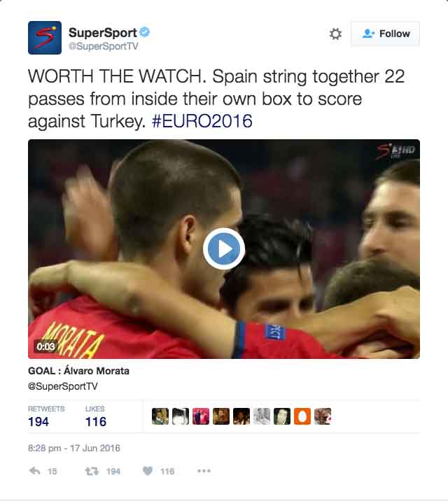Retweet using the arrows icon
The width and height of the screenshot is (448, 501).
(92, 471)
